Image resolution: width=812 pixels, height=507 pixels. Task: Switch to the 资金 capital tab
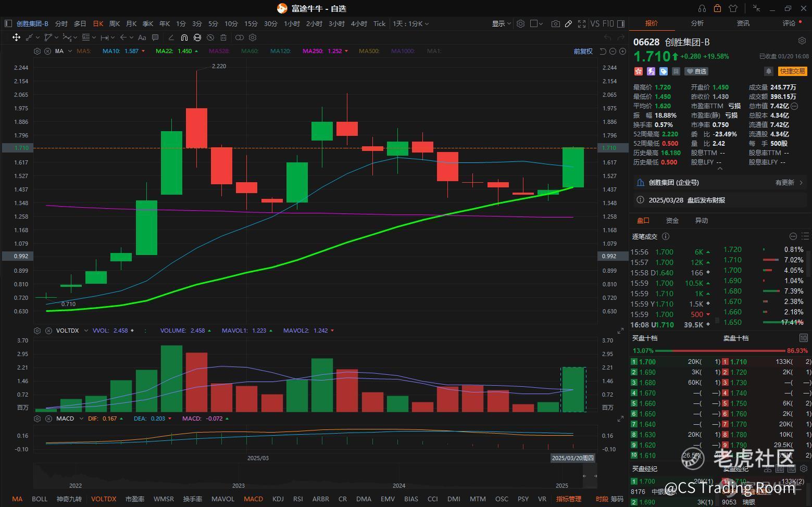pos(672,220)
